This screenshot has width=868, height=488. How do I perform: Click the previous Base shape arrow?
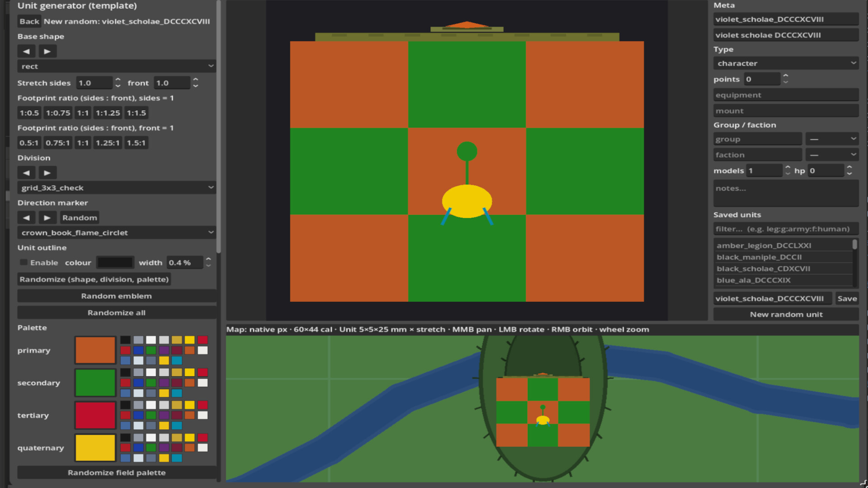(x=26, y=51)
